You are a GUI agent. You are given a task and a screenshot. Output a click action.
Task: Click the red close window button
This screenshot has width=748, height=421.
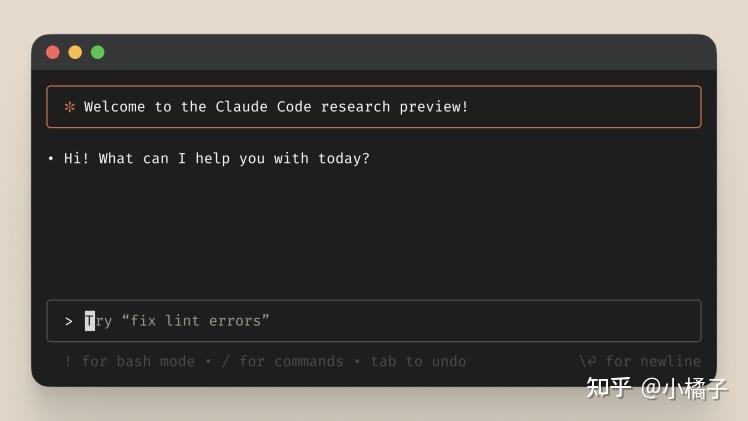pyautogui.click(x=53, y=52)
